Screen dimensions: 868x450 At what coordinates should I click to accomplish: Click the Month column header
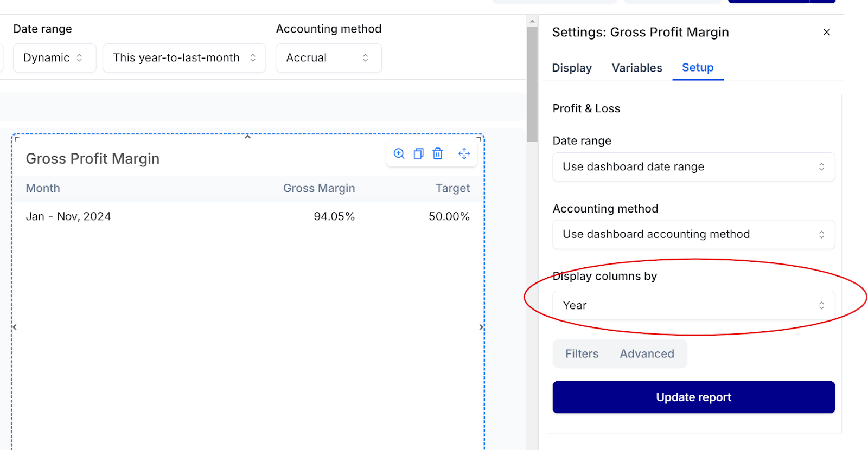point(43,188)
